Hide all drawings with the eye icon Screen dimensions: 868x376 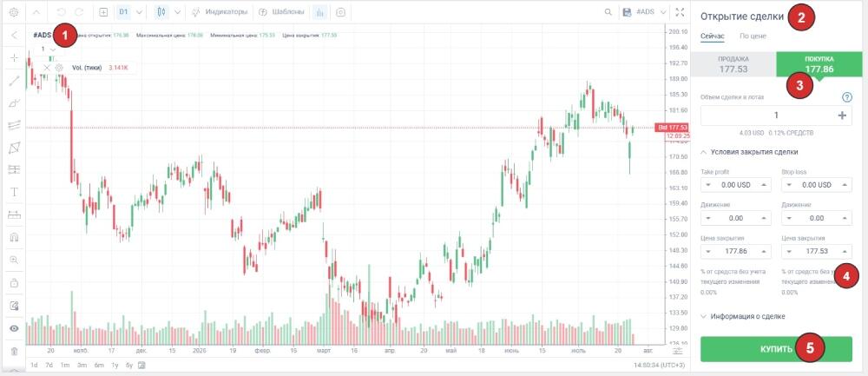pos(15,328)
